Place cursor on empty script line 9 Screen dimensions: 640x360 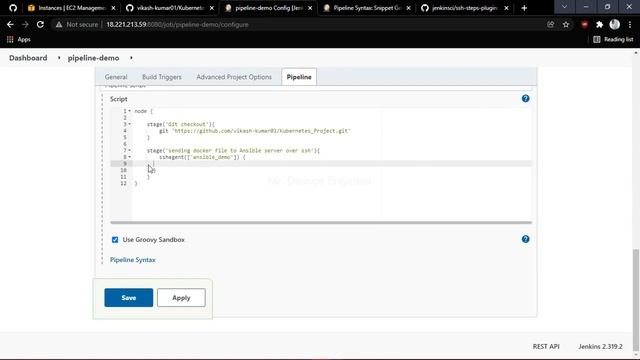click(x=332, y=164)
